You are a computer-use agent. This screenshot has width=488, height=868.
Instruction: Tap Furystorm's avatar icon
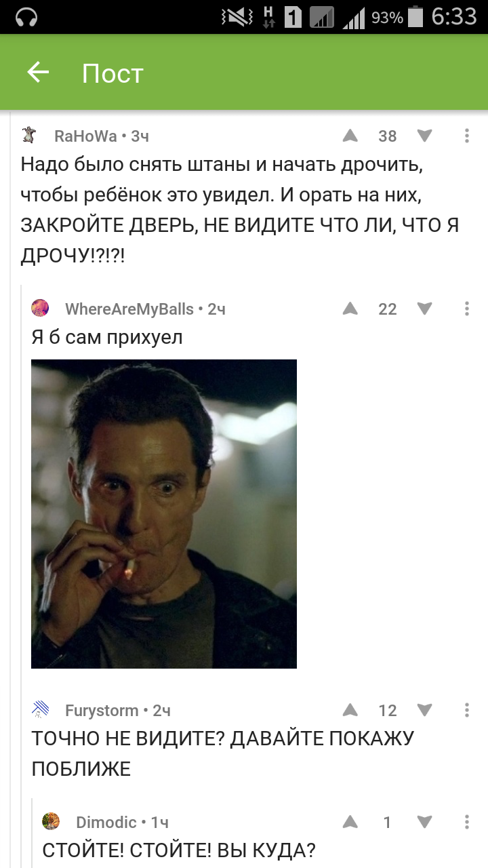coord(40,709)
